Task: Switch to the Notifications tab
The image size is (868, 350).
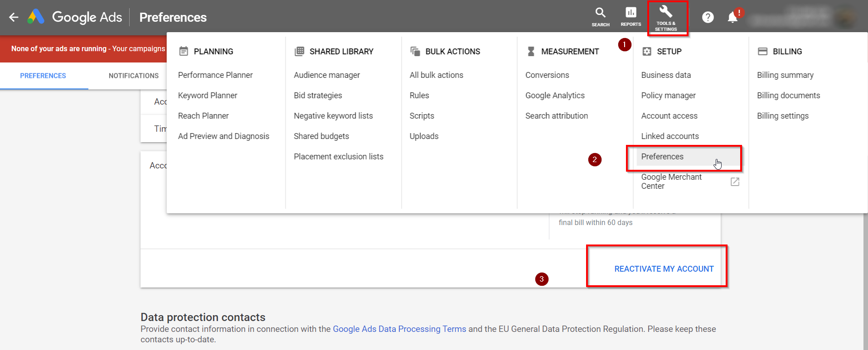Action: [x=134, y=76]
